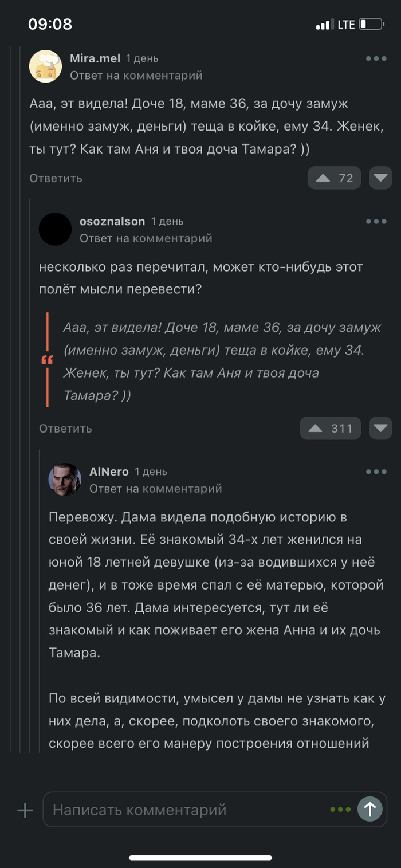Downvote Mira.mel's comment
The image size is (401, 868).
(380, 178)
